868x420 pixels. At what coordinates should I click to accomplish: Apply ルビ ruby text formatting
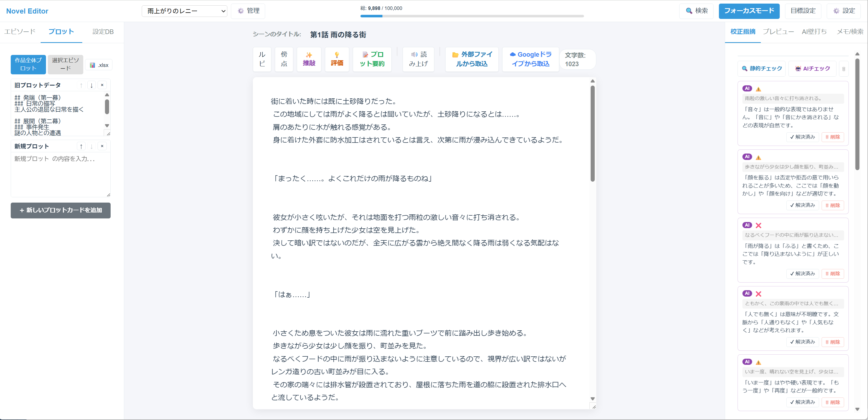coord(262,59)
